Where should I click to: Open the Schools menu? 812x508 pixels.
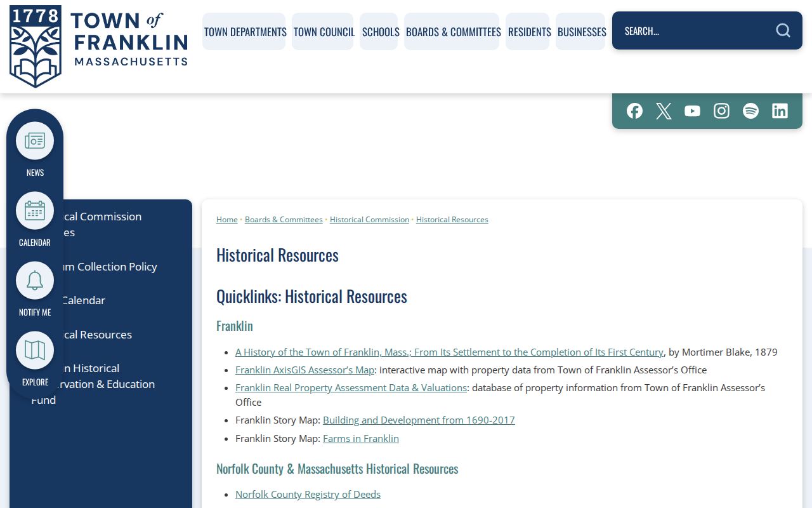tap(380, 32)
